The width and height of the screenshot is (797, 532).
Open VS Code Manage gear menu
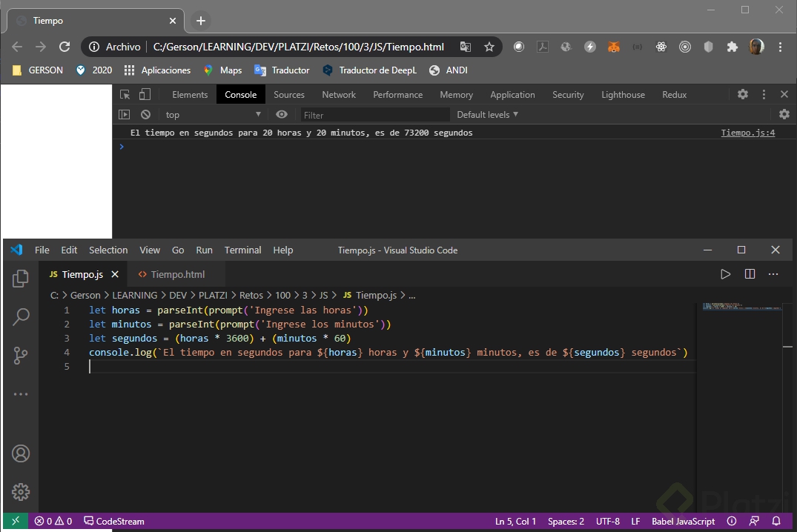[x=21, y=492]
